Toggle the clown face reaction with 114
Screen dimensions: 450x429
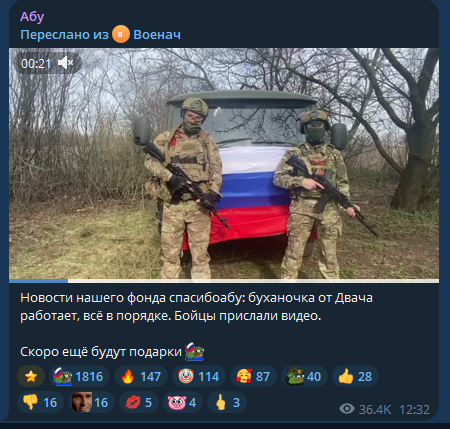click(x=199, y=376)
